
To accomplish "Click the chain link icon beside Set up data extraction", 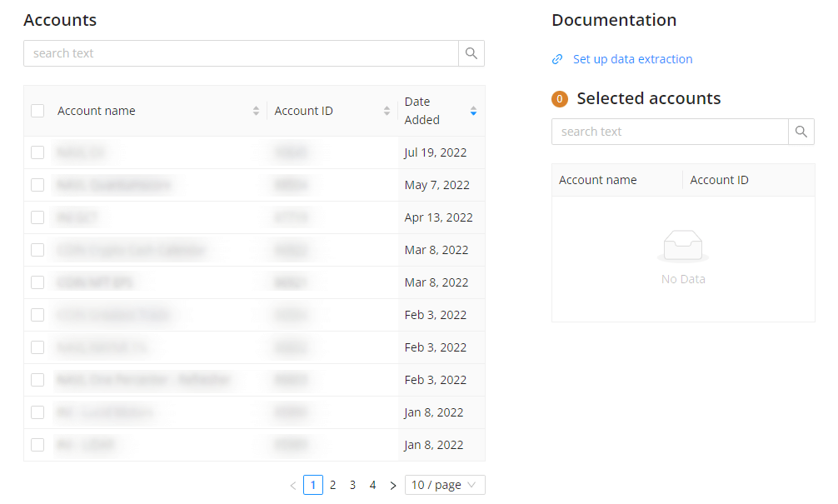I will coord(557,58).
